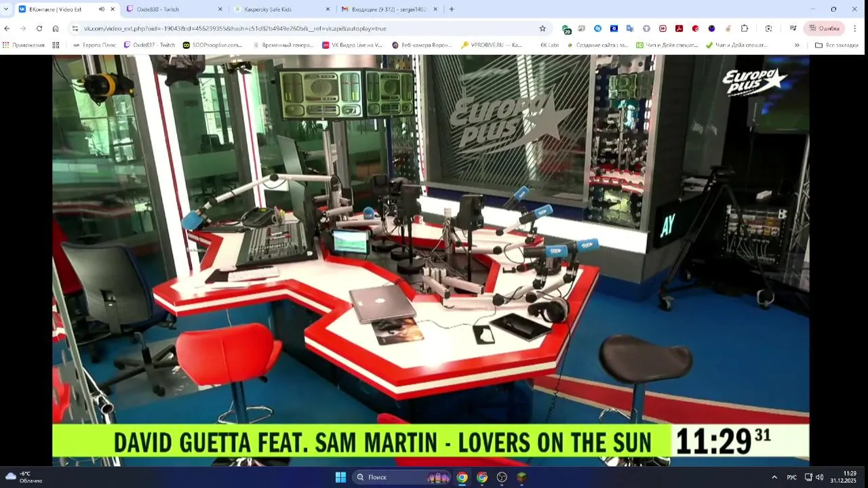Open the Все закладки folder
This screenshot has width=868, height=488.
[837, 45]
